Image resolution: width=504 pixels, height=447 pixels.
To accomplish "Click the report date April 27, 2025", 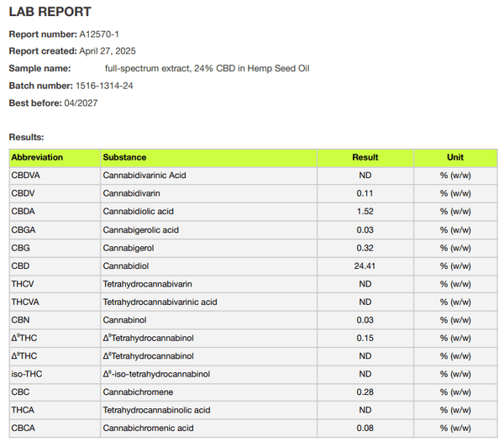I will tap(115, 51).
